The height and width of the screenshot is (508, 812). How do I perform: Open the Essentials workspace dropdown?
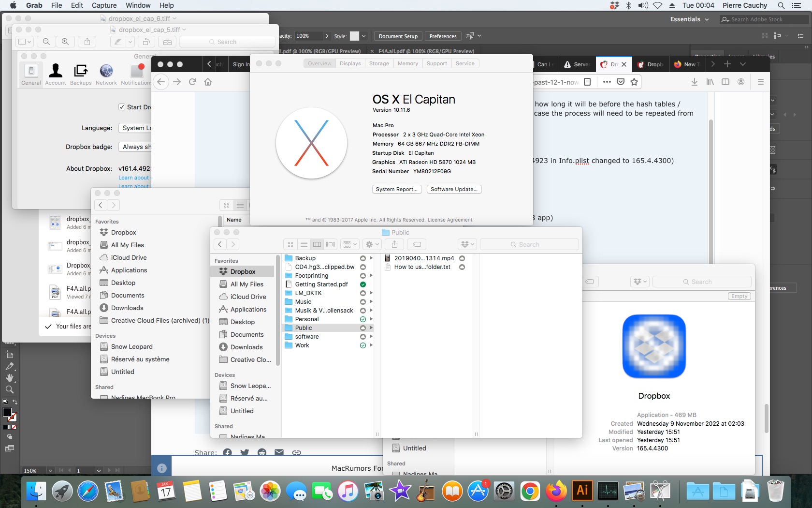[689, 19]
